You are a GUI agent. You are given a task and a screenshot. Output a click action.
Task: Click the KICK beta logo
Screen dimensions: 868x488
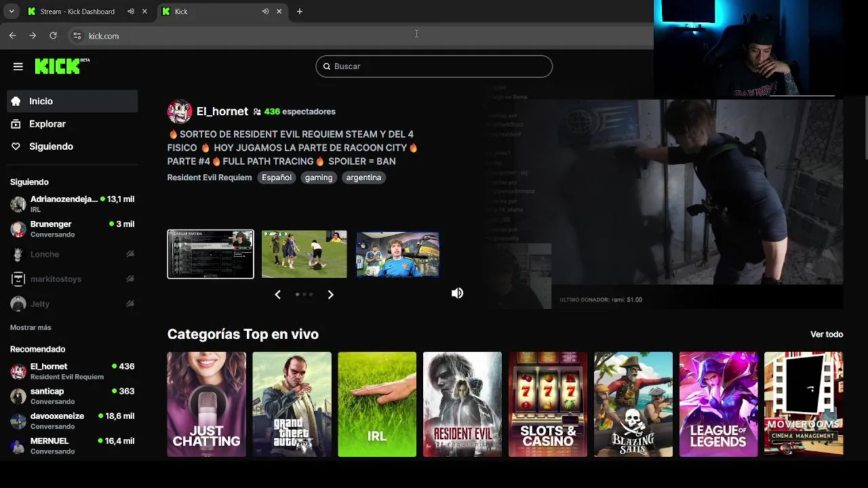[62, 66]
